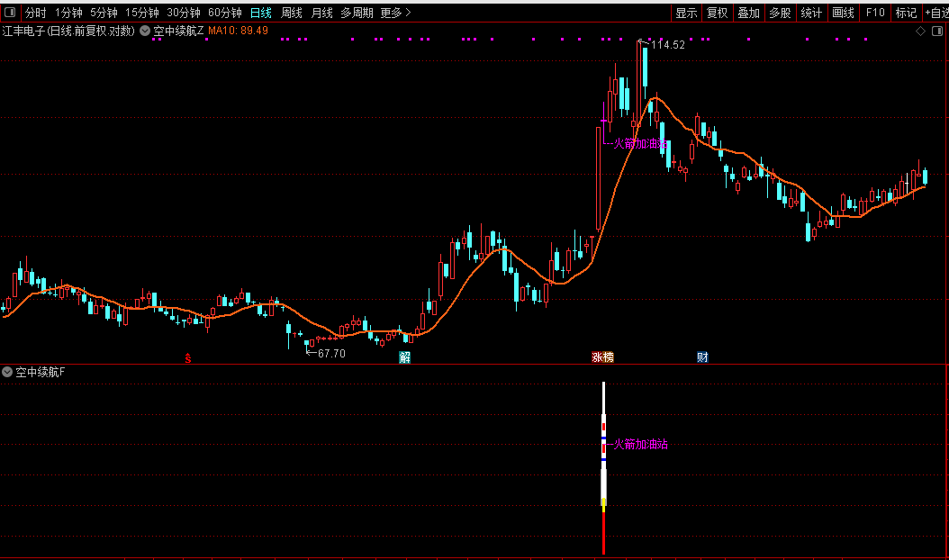The image size is (949, 560).
Task: Expand the 更多 periods menu
Action: point(395,13)
